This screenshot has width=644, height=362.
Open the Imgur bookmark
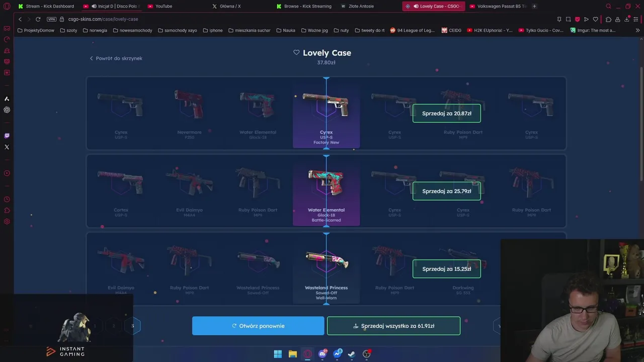(593, 30)
